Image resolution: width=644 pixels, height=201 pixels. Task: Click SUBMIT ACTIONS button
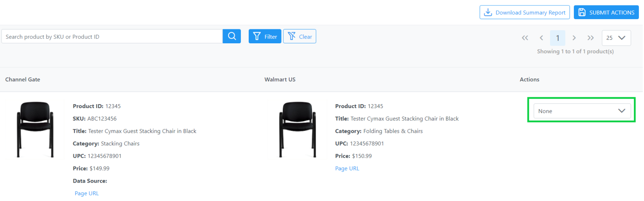click(606, 12)
